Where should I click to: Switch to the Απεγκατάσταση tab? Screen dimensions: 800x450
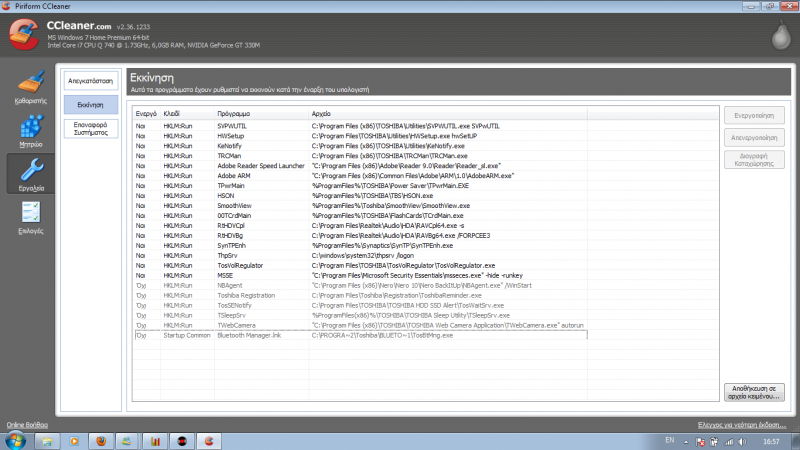(91, 81)
